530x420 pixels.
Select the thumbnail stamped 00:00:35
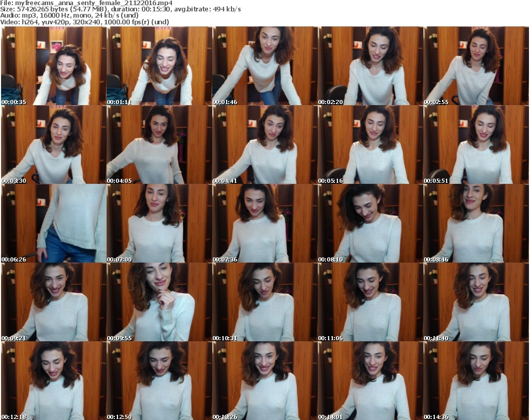pyautogui.click(x=54, y=66)
